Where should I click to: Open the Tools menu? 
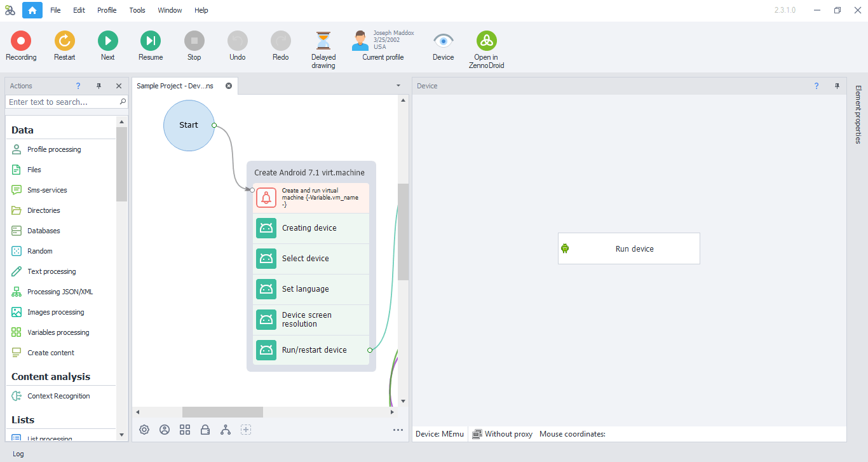[x=137, y=10]
